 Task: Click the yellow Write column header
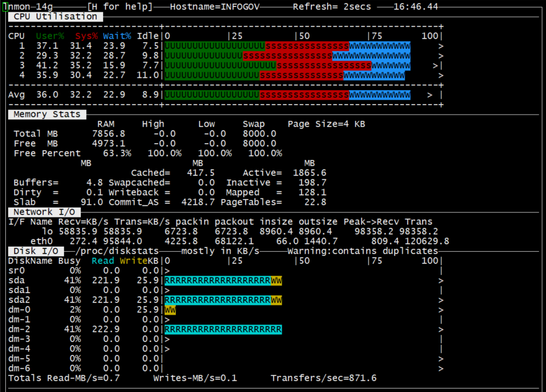(x=134, y=261)
